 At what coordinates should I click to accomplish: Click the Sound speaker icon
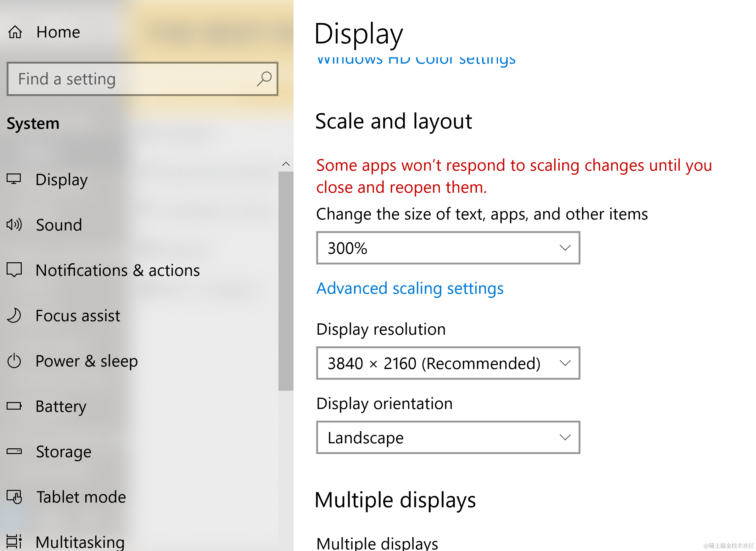[14, 225]
